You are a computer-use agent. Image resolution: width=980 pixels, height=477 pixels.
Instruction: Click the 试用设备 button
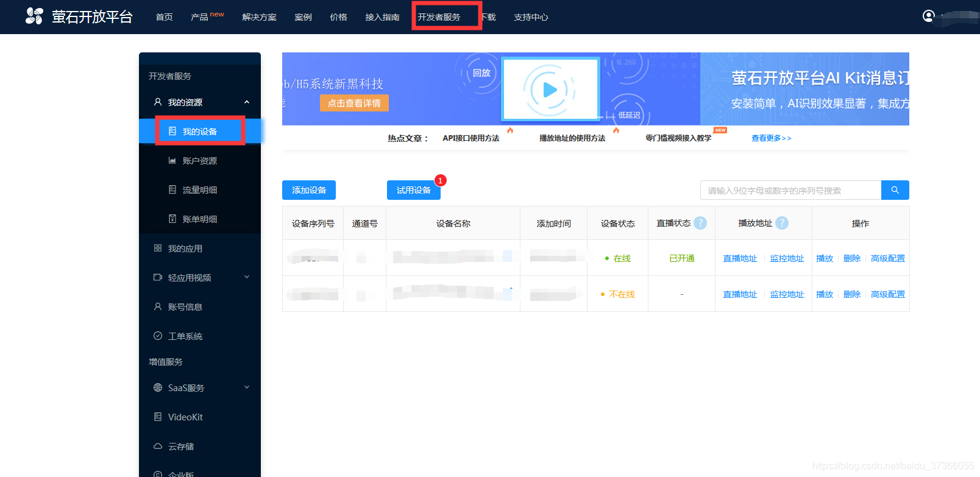(x=414, y=190)
